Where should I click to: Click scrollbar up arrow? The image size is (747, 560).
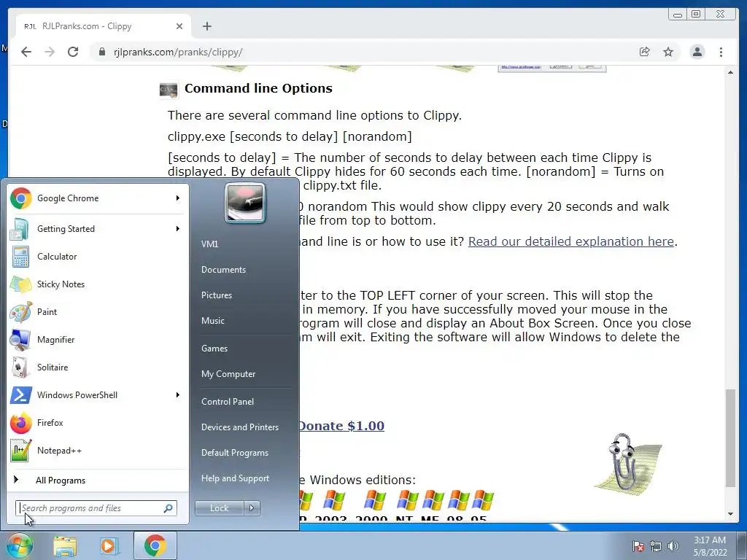click(x=730, y=72)
